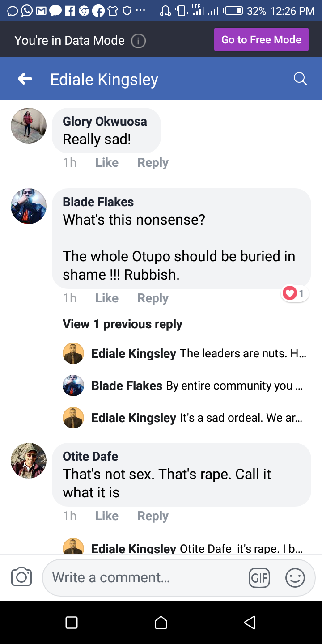
Task: Switch using Go to Free Mode button
Action: click(x=261, y=40)
